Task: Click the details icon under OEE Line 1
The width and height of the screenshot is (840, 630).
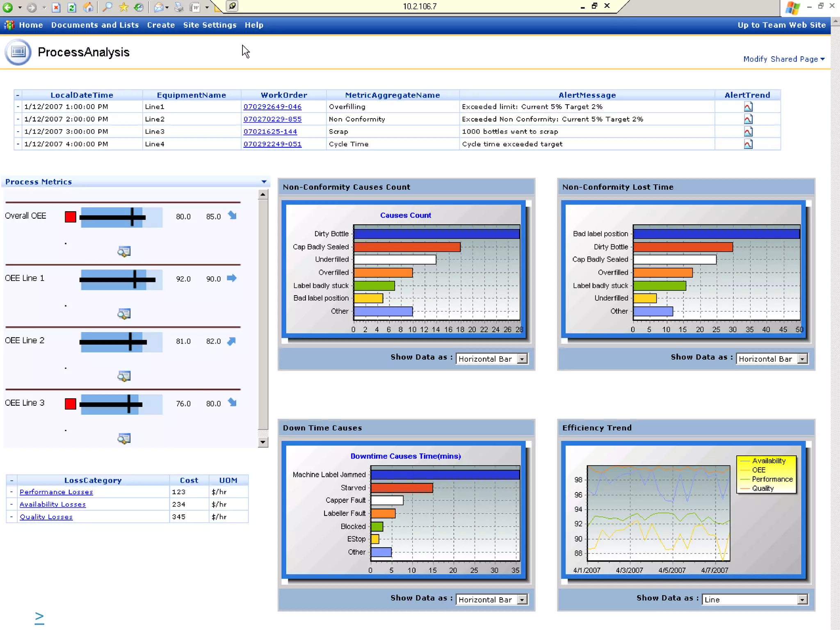Action: pyautogui.click(x=124, y=314)
